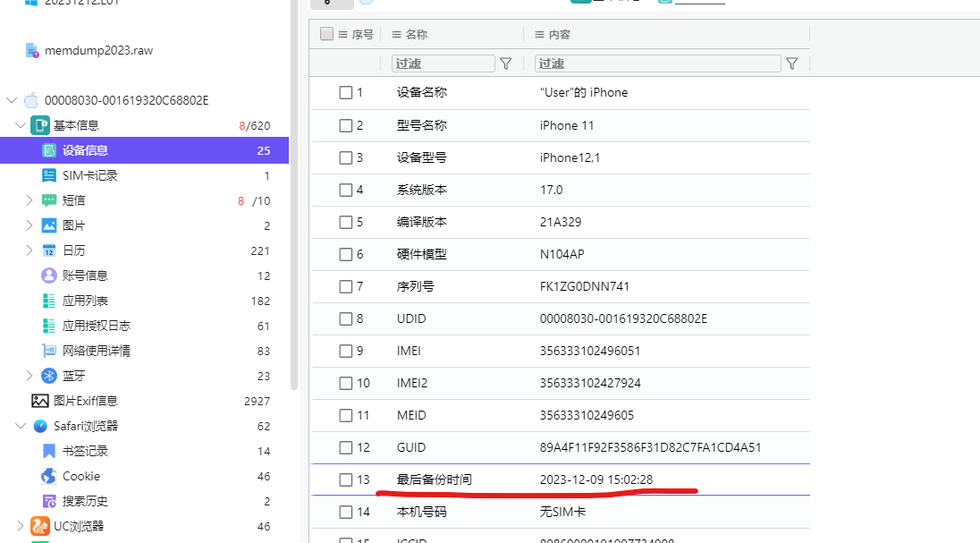
Task: Click the 名称 column menu icon
Action: point(396,34)
